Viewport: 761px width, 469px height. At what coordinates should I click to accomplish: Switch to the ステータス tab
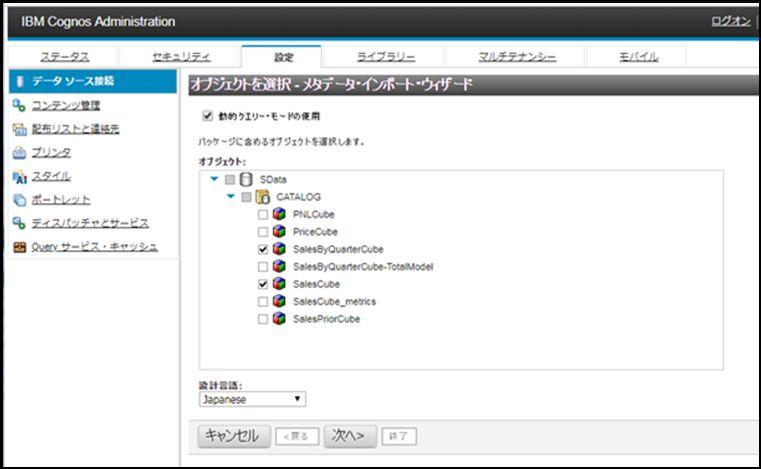(x=65, y=57)
